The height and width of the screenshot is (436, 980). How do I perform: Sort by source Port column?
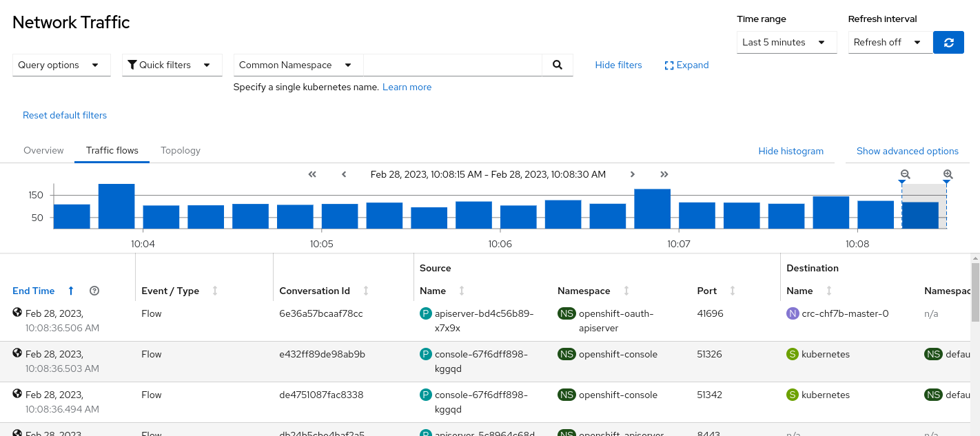(x=733, y=291)
